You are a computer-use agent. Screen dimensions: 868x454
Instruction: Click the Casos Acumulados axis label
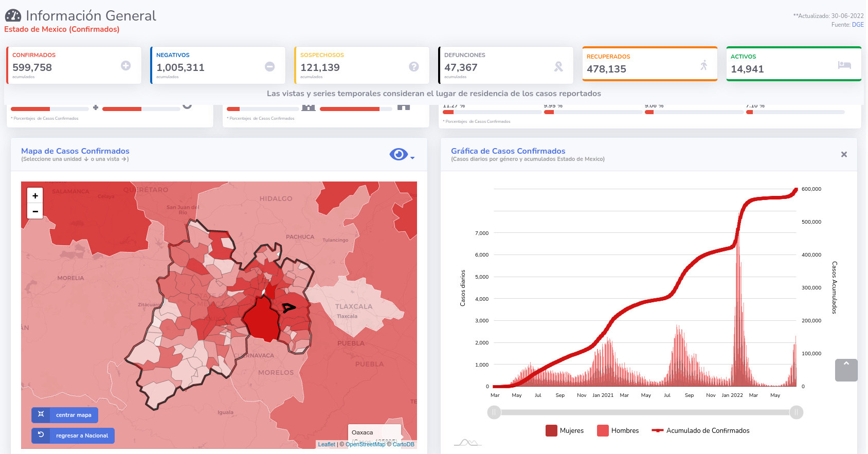(x=834, y=287)
